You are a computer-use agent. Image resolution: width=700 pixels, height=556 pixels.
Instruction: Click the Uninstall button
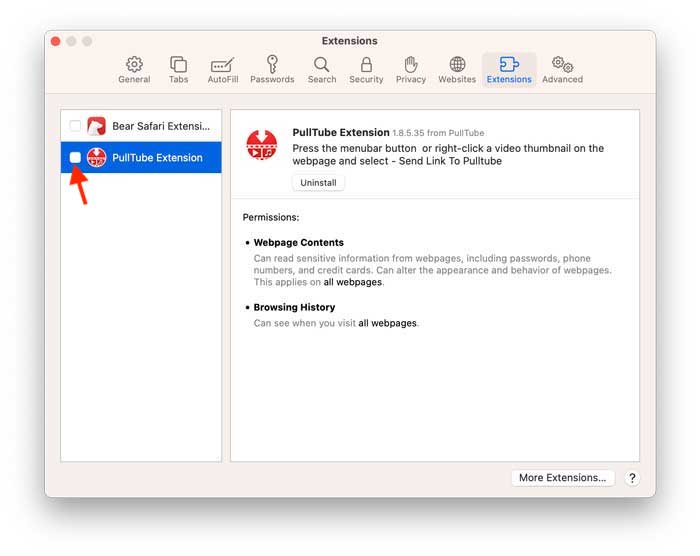click(x=318, y=183)
